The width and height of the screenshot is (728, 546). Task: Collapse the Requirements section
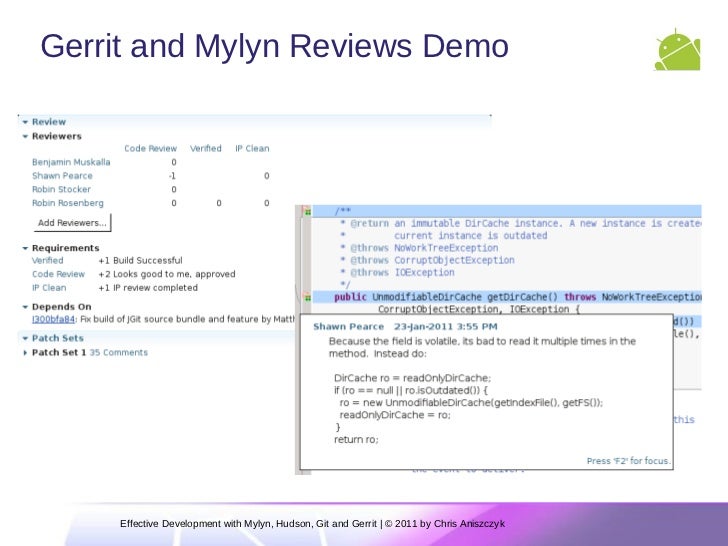tap(25, 248)
